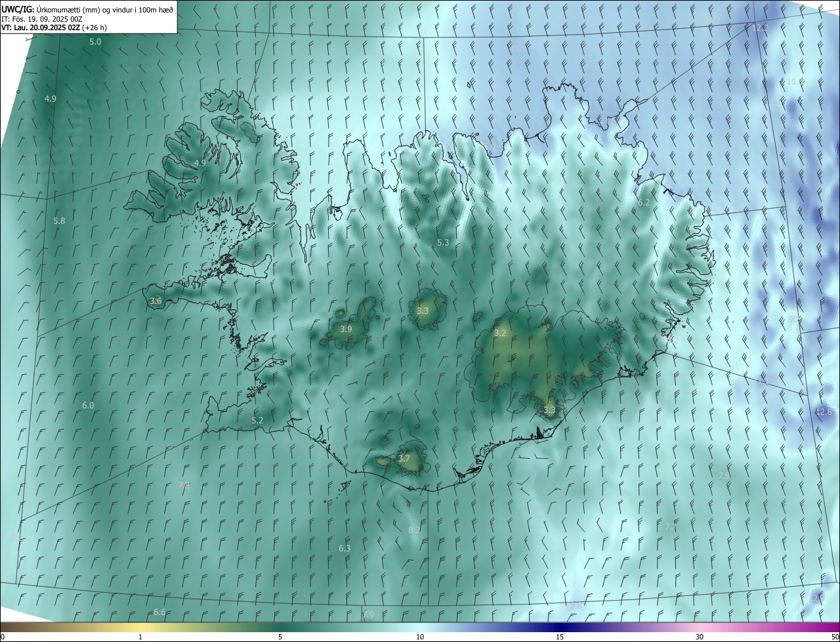Click the colorbar tick label 15
This screenshot has width=840, height=642.
(x=560, y=637)
